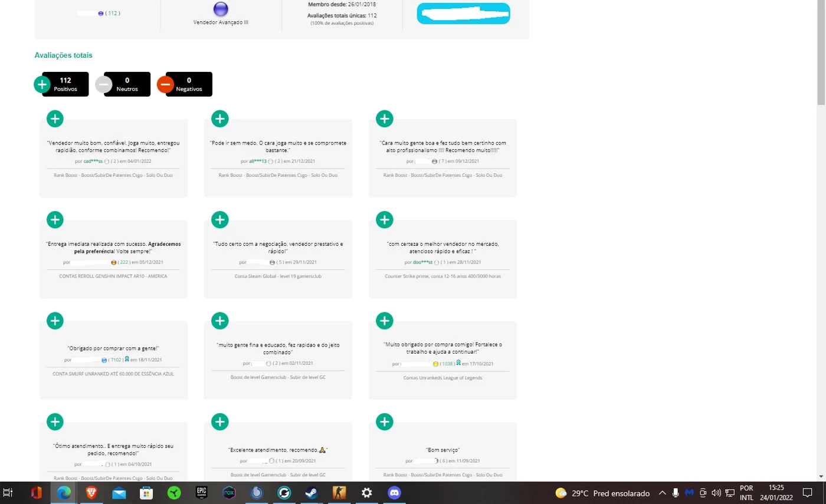Open the Mail app in the taskbar
Screen dimensions: 826x504
(119, 493)
